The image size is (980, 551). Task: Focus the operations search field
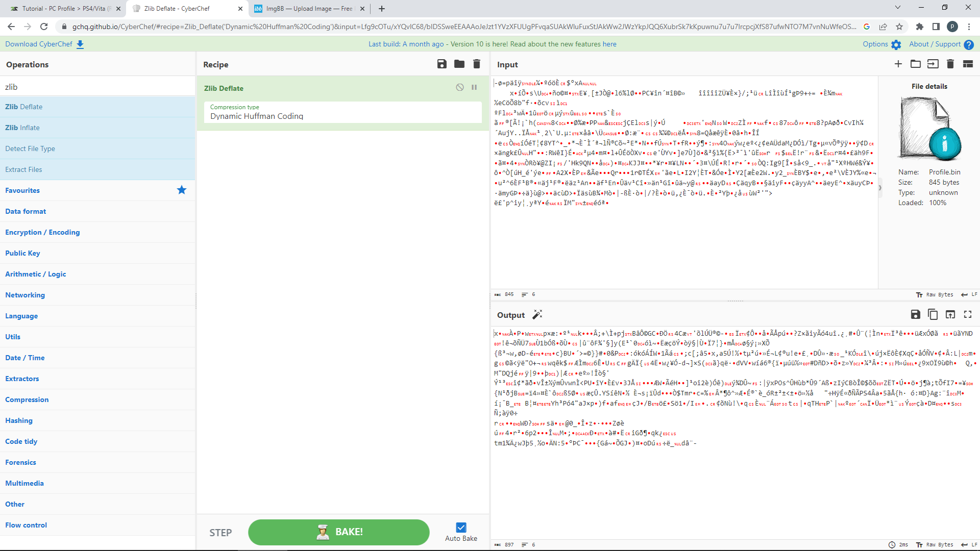click(98, 87)
